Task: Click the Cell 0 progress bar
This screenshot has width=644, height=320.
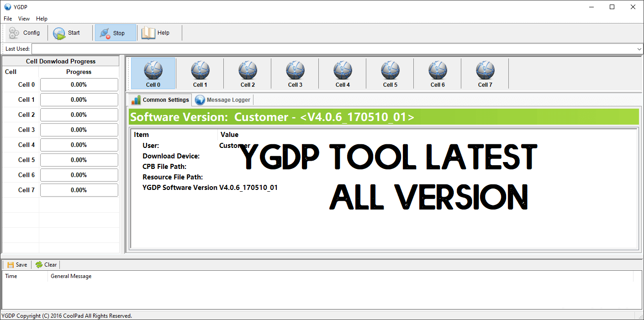Action: 79,84
